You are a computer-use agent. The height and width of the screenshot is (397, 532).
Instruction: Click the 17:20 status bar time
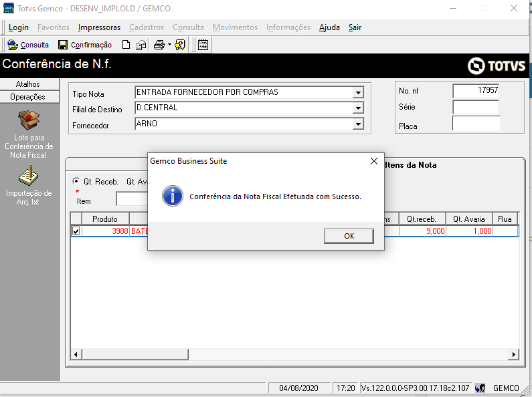pyautogui.click(x=345, y=388)
